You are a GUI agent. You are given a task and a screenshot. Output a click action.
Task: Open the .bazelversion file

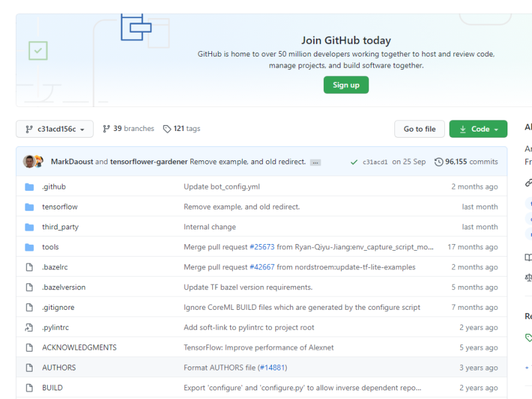coord(64,287)
